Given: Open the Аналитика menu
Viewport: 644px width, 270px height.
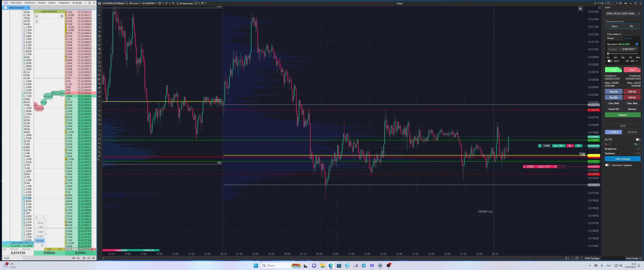Looking at the screenshot, I should click(x=30, y=3).
